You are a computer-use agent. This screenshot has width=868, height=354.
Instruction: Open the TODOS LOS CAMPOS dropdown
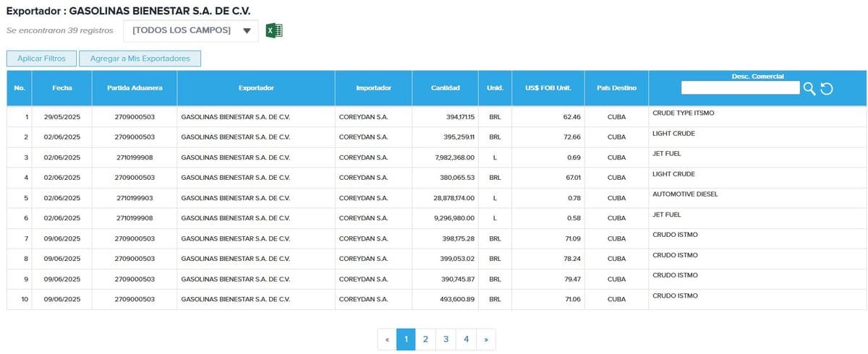click(x=191, y=30)
